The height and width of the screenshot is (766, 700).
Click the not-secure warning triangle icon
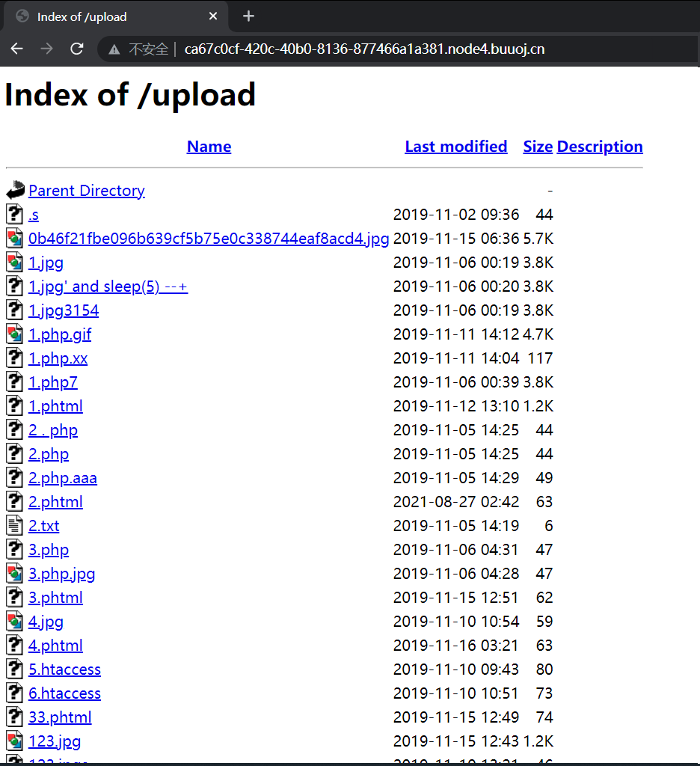[114, 49]
